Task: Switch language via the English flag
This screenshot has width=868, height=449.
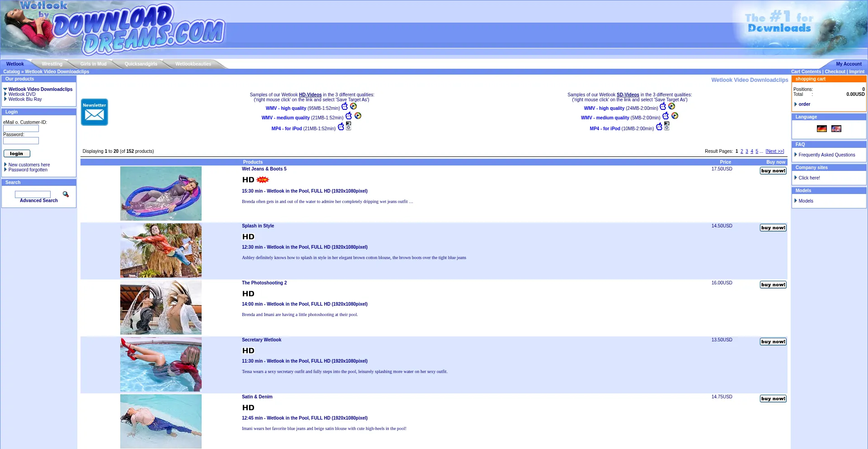Action: [836, 129]
